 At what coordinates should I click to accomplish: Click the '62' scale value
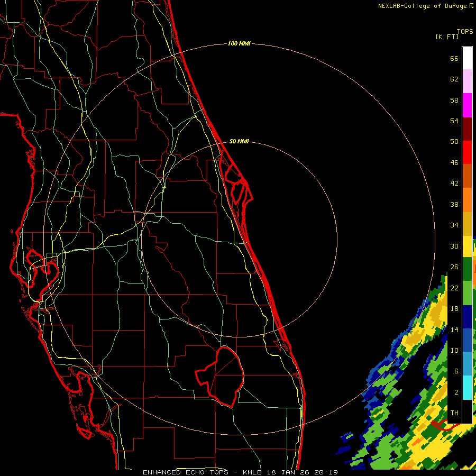point(454,79)
